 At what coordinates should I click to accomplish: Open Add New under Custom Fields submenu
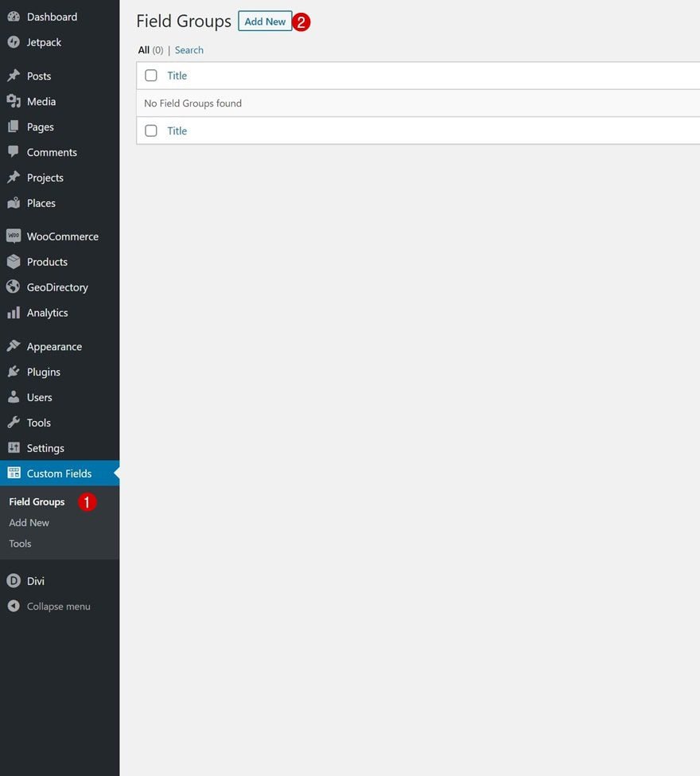point(29,523)
